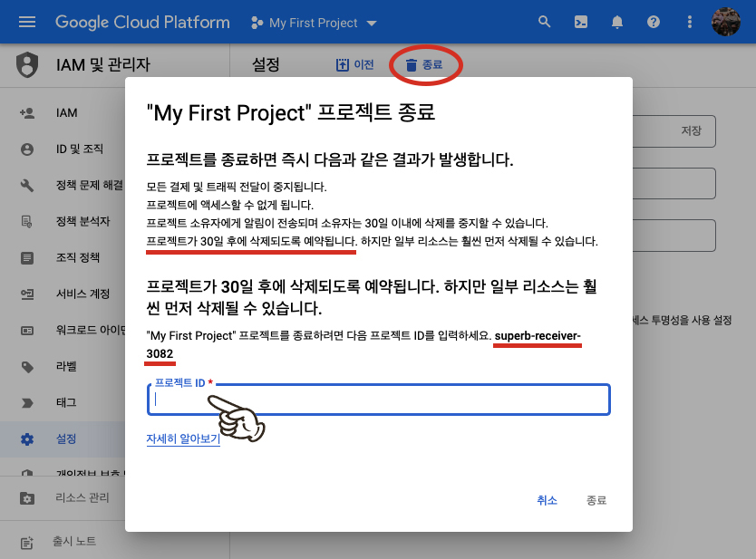Click the search magnifier icon
Viewport: 756px width, 559px height.
[x=545, y=22]
